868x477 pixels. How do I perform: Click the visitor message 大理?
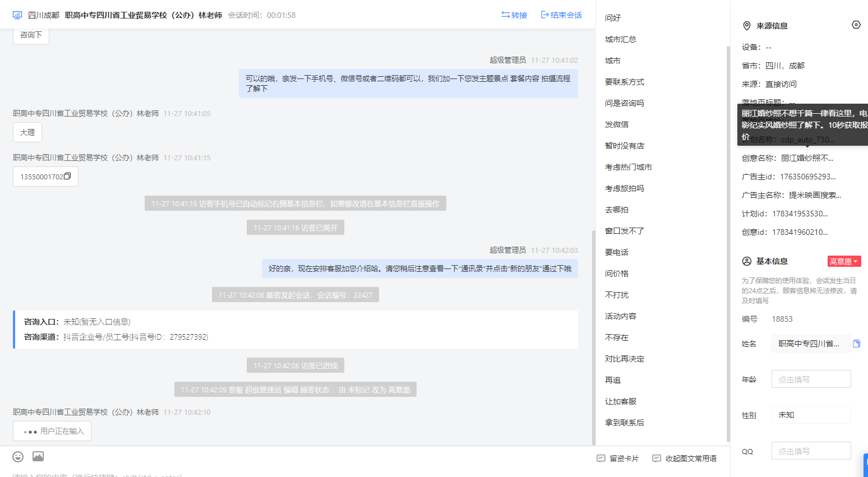[27, 132]
